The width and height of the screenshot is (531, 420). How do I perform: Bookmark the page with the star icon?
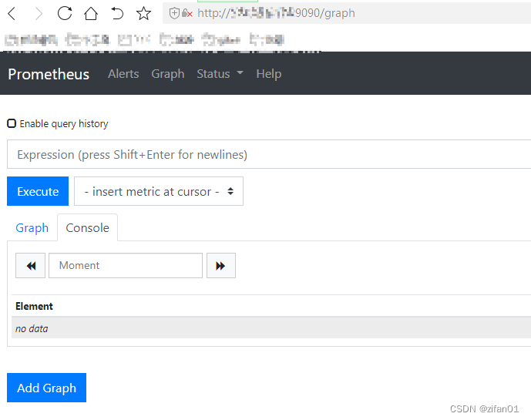click(143, 14)
